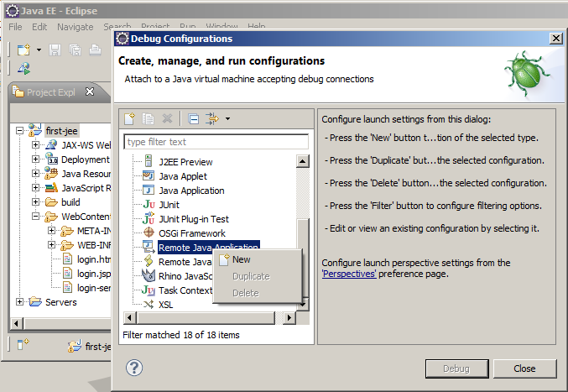Viewport: 568px width, 392px height.
Task: Select OSGi Framework entry
Action: tap(192, 233)
